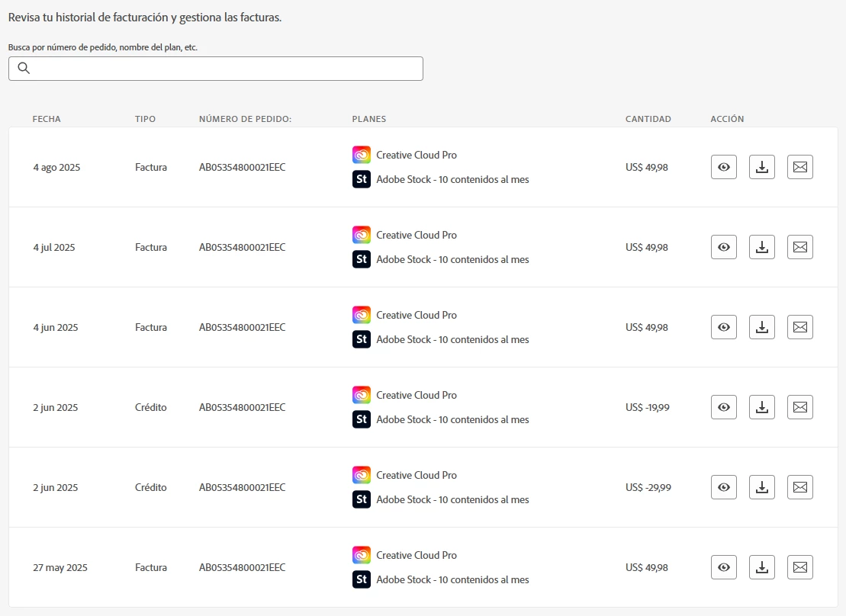Click Creative Cloud logo in 4 jun 2025 row
Viewport: 846px width, 616px height.
point(362,314)
